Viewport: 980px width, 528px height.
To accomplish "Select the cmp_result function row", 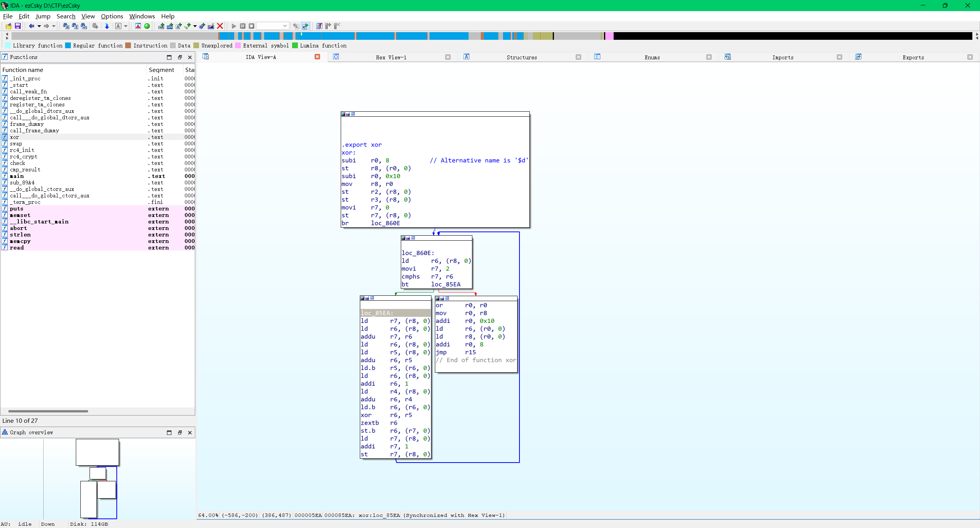I will click(98, 169).
